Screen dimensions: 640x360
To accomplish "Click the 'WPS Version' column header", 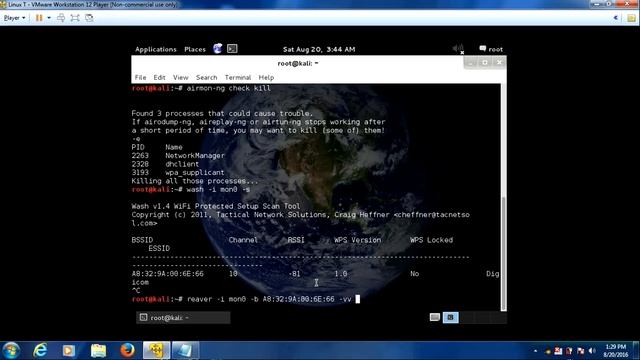I will pos(358,240).
